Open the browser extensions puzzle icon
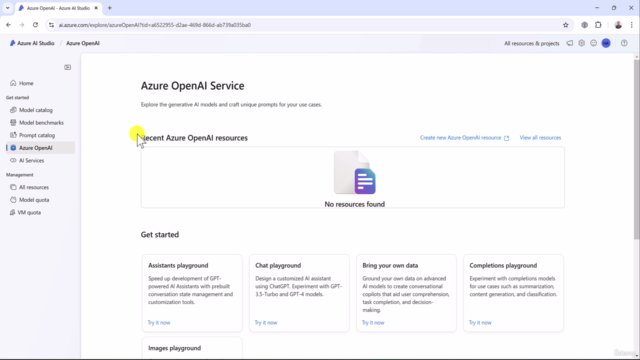Viewport: 640px width, 360px height. 598,25
